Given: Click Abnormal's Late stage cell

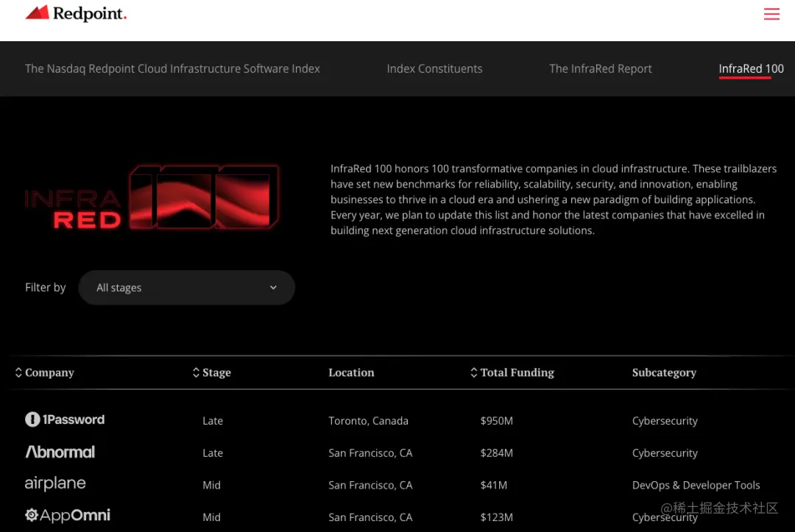Looking at the screenshot, I should 213,453.
